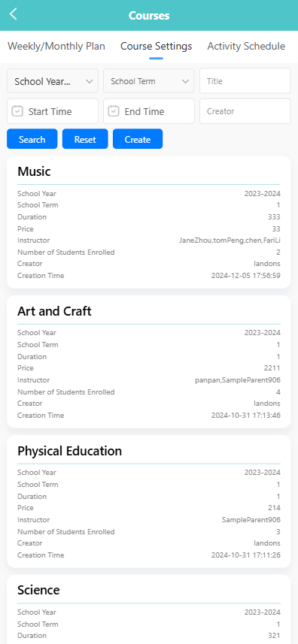Screen dimensions: 298x644
Task: Open the School Year dropdown
Action: point(53,81)
